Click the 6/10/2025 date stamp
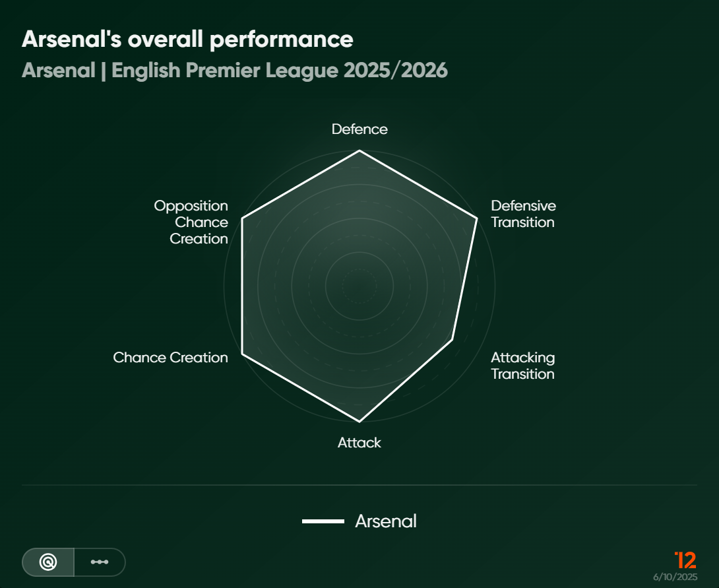The width and height of the screenshot is (719, 588). pos(675,576)
